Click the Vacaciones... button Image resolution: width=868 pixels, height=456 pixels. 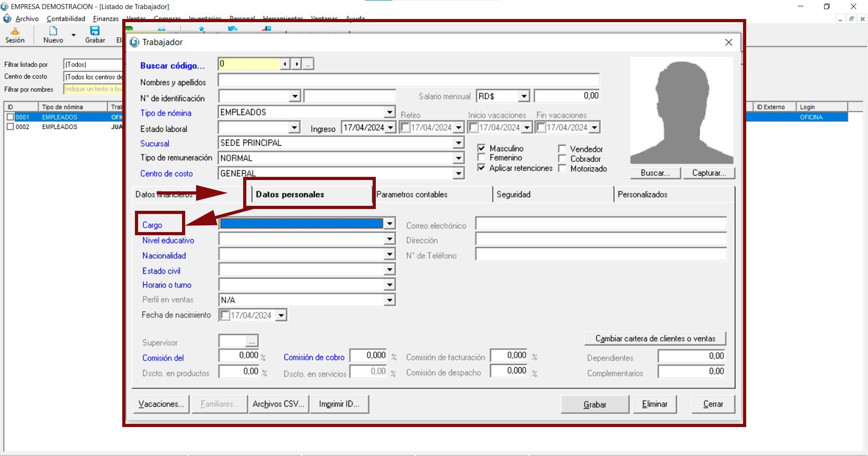pos(161,404)
